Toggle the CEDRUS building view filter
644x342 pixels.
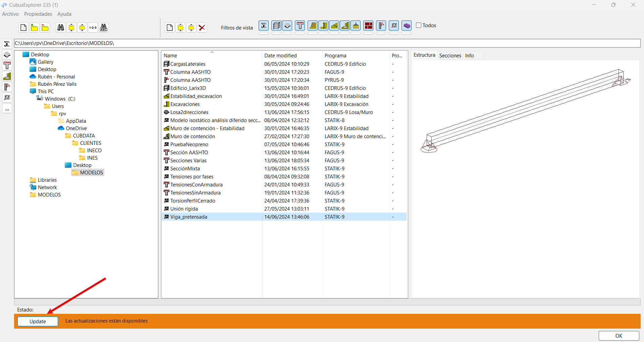(x=276, y=25)
